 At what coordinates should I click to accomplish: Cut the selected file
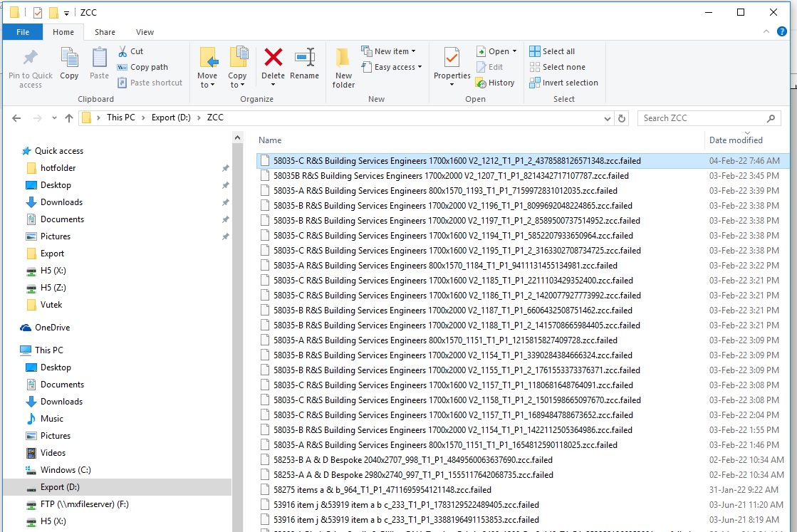[130, 51]
